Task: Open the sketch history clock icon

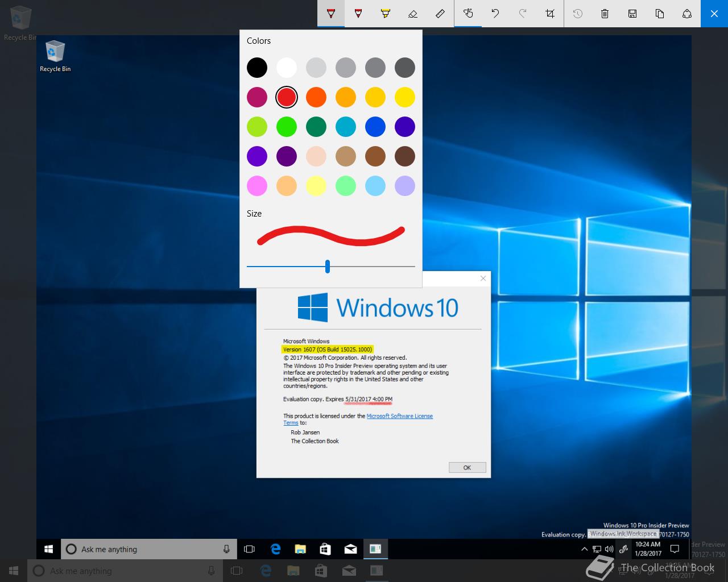Action: [578, 14]
